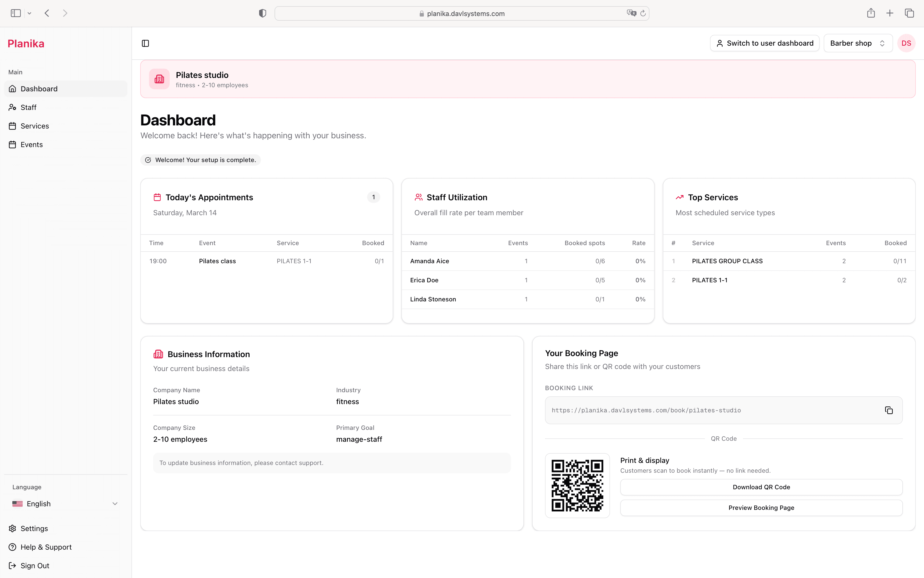Click the booking QR code image
The width and height of the screenshot is (924, 578).
point(577,485)
